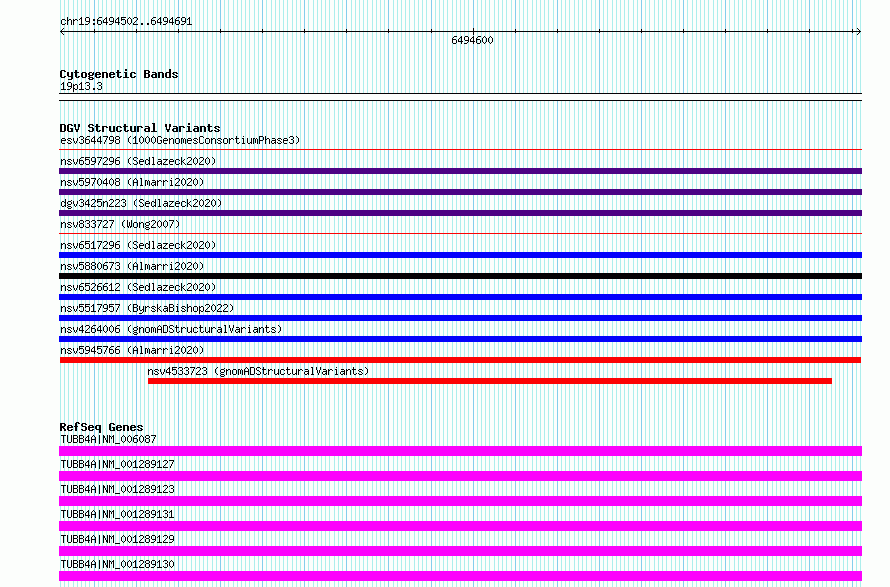Viewport: 890px width, 587px height.
Task: Click the thin red line of esv3644798
Action: tap(460, 150)
